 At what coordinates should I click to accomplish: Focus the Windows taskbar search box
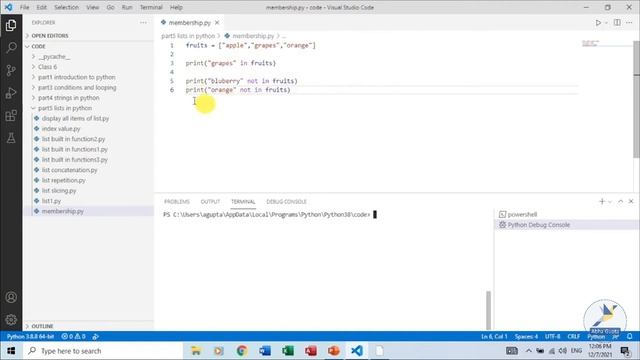click(x=103, y=351)
